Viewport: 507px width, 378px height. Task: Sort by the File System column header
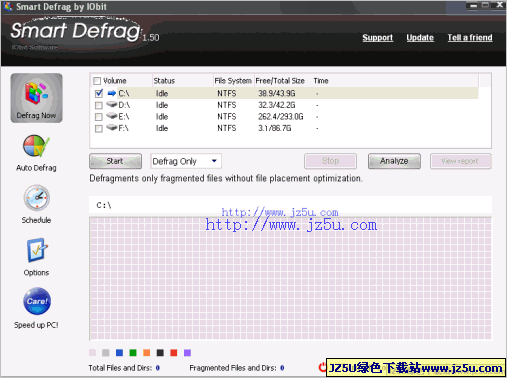click(x=234, y=81)
